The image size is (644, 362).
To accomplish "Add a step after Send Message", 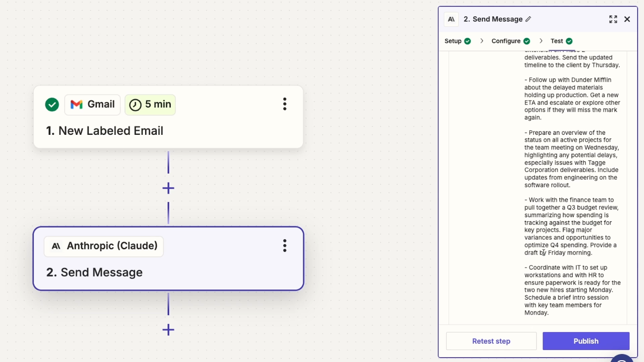I will (x=168, y=330).
